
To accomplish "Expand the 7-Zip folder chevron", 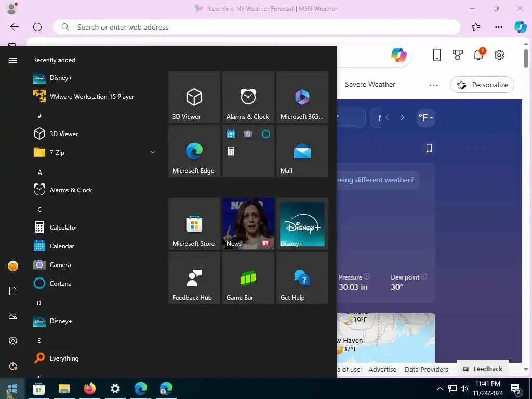I will tap(153, 152).
